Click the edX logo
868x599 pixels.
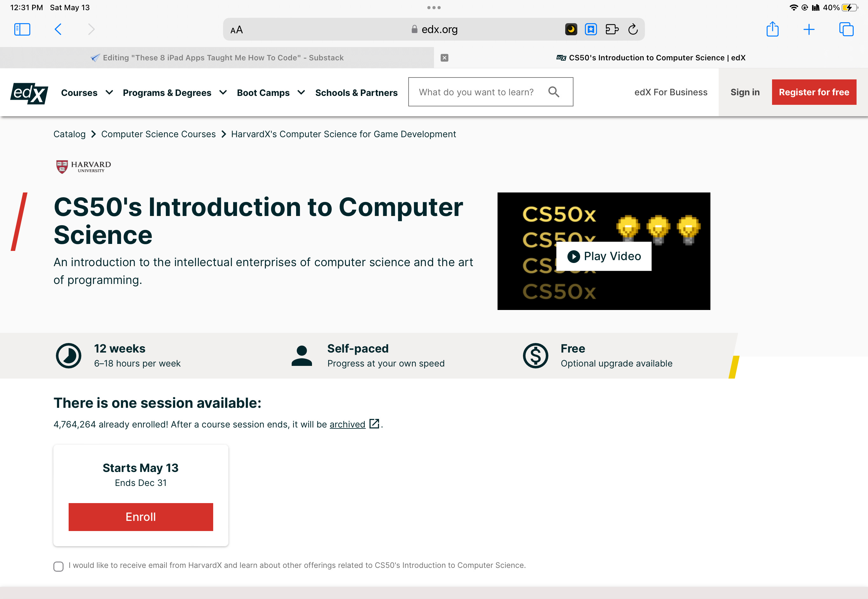tap(29, 93)
